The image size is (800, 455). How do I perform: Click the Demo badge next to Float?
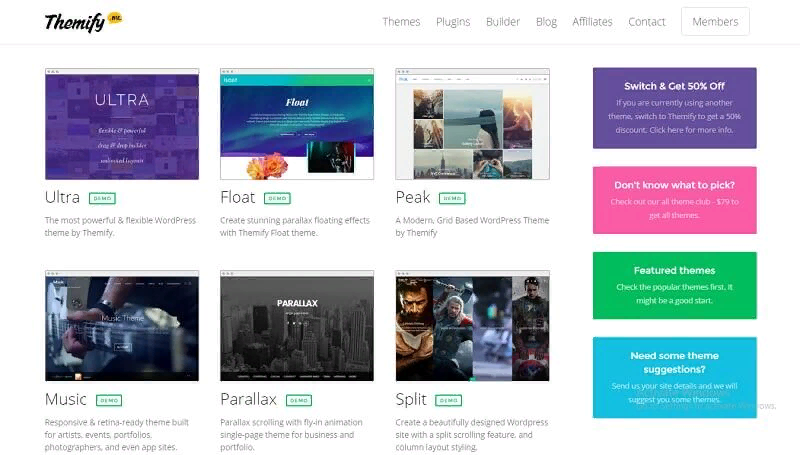277,198
